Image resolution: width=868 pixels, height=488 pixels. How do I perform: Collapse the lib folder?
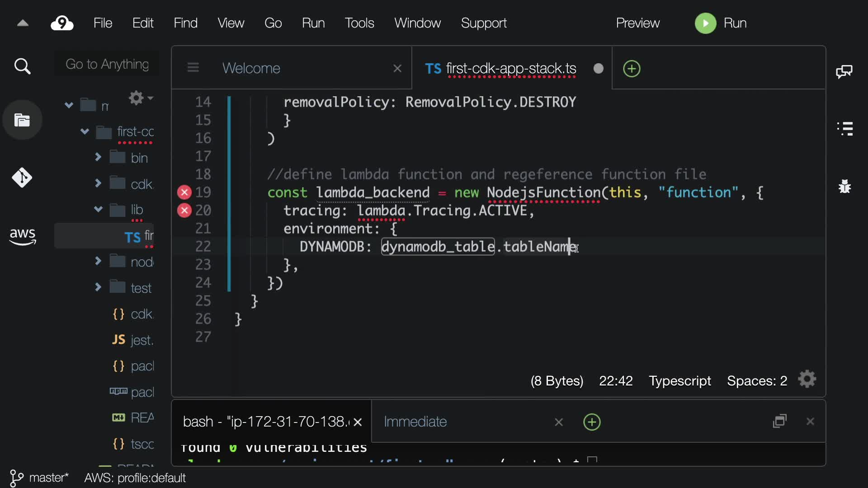[x=98, y=209]
